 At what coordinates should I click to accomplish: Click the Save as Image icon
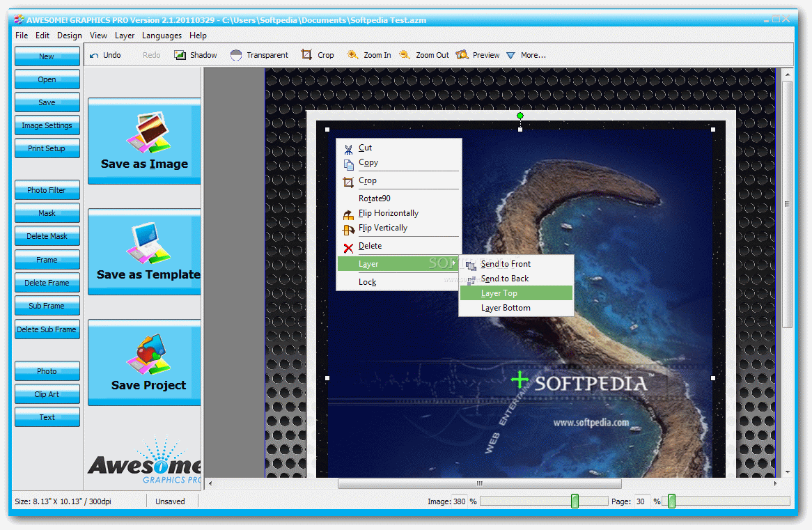(x=148, y=132)
